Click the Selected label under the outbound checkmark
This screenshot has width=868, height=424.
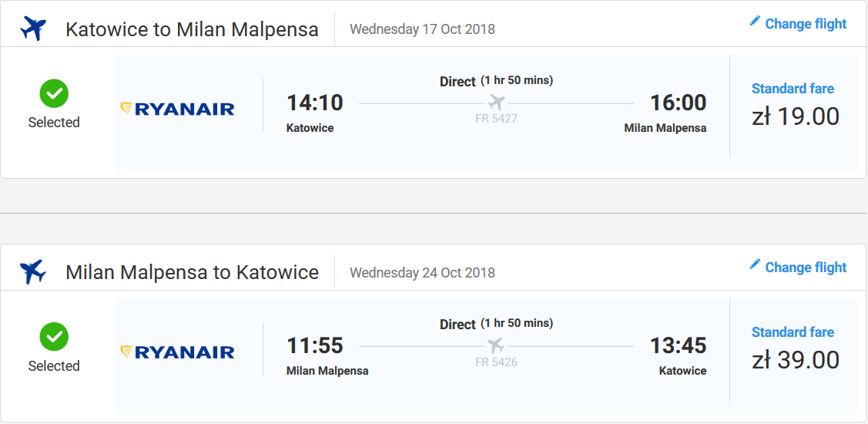click(x=54, y=122)
